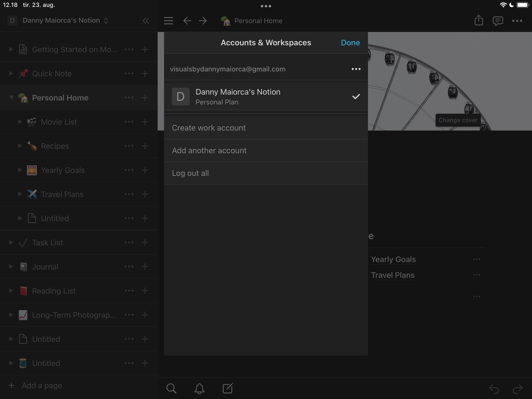Open the hamburger menu in top bar
532x399 pixels.
168,21
